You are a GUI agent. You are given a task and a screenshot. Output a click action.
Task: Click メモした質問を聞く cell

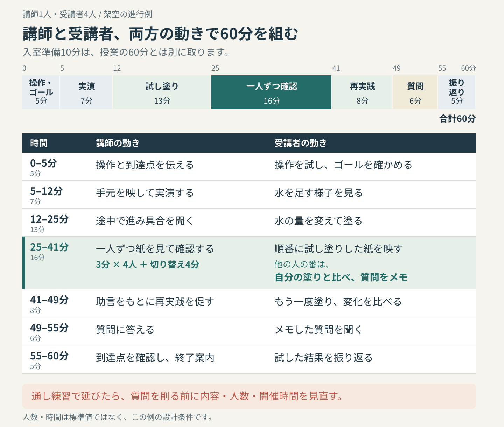[318, 330]
